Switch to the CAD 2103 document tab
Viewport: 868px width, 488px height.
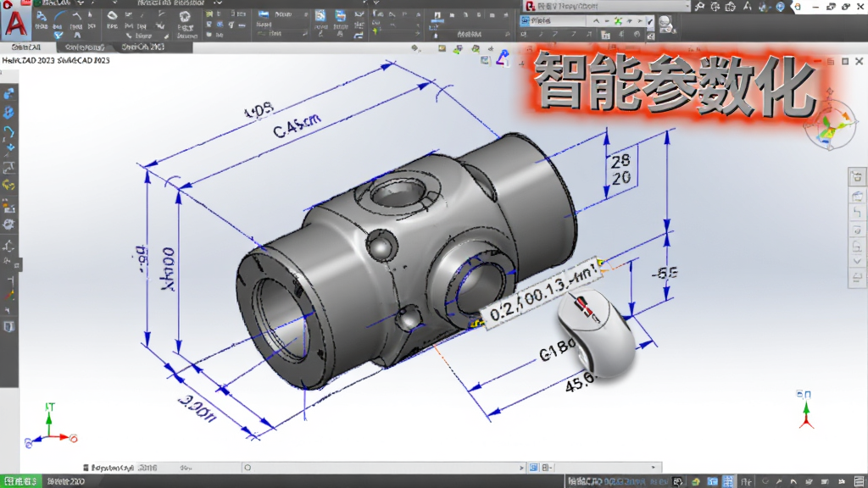[142, 47]
